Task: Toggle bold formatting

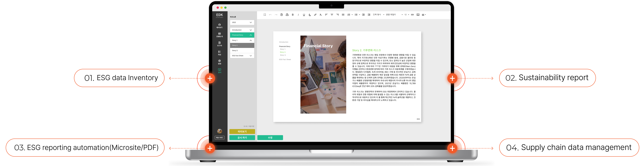Action: 293,15
